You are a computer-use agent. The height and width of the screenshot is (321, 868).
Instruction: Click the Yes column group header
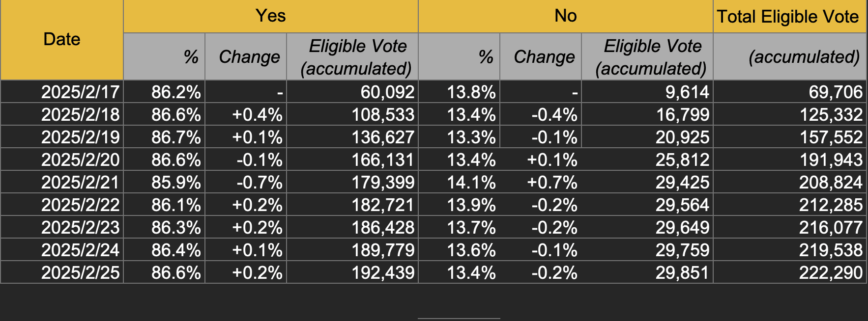pyautogui.click(x=271, y=16)
